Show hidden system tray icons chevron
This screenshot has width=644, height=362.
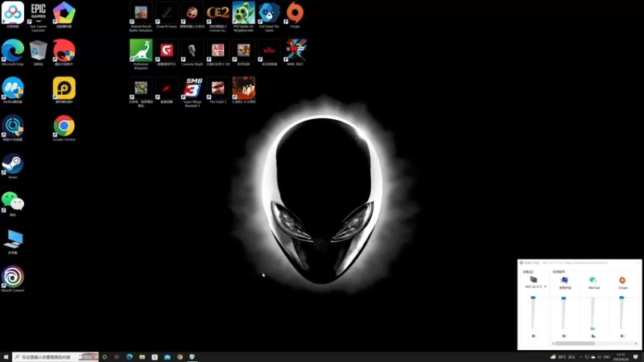[x=580, y=357]
